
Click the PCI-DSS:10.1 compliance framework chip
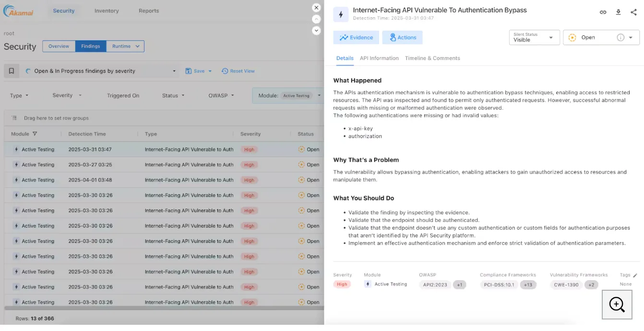pos(500,284)
